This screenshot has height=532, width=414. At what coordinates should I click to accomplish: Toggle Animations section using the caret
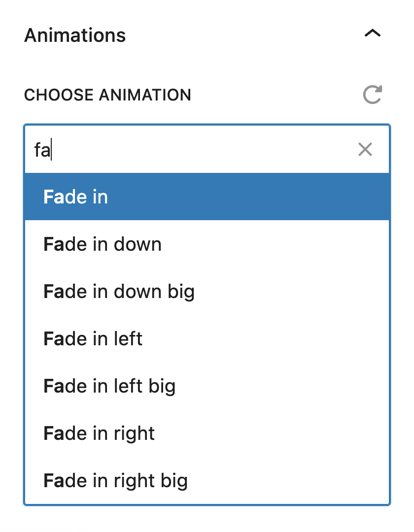pos(373,33)
